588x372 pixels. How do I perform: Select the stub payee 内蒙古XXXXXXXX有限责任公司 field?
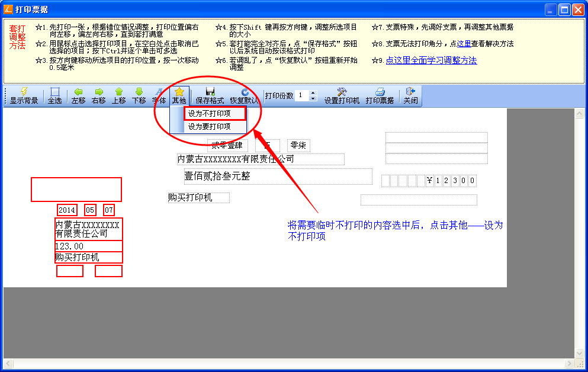coord(88,229)
